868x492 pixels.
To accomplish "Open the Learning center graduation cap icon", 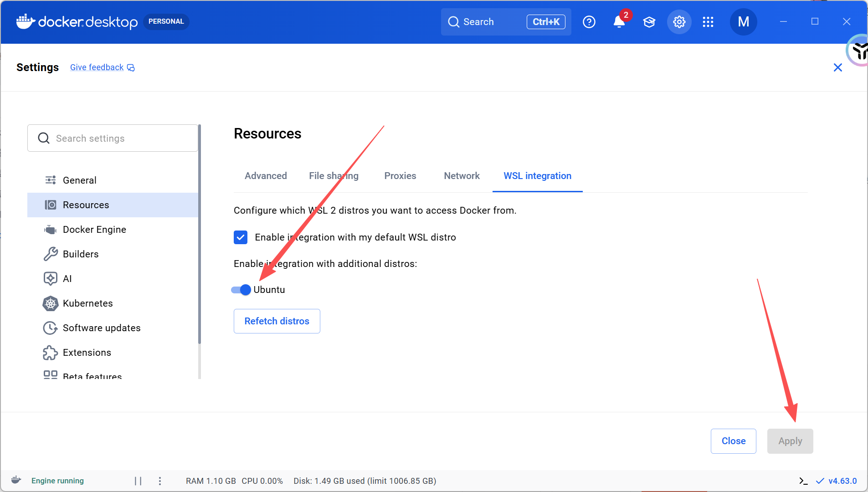I will (649, 22).
